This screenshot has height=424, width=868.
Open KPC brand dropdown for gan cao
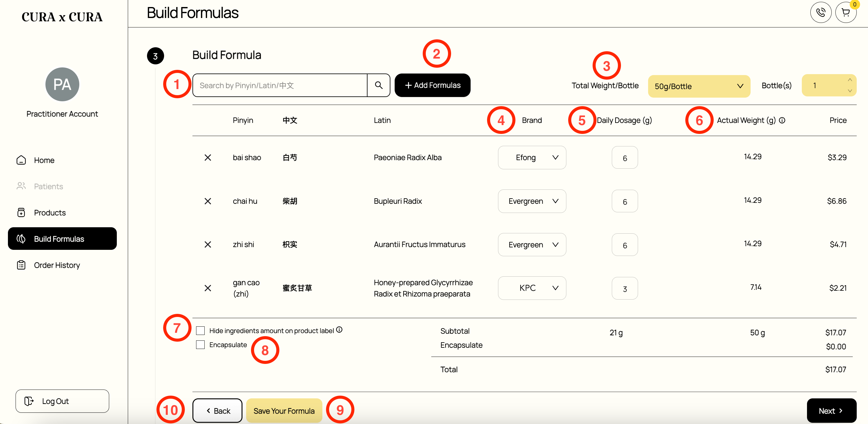point(532,288)
